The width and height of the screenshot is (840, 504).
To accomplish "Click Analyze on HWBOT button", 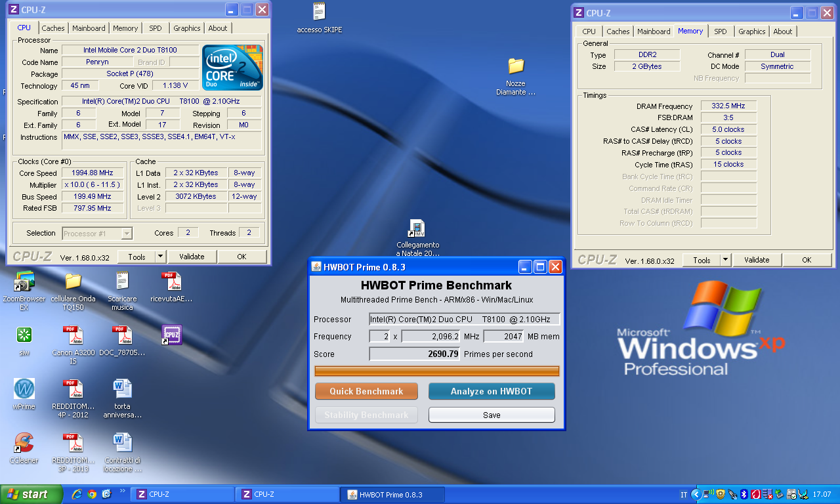I will (x=492, y=391).
